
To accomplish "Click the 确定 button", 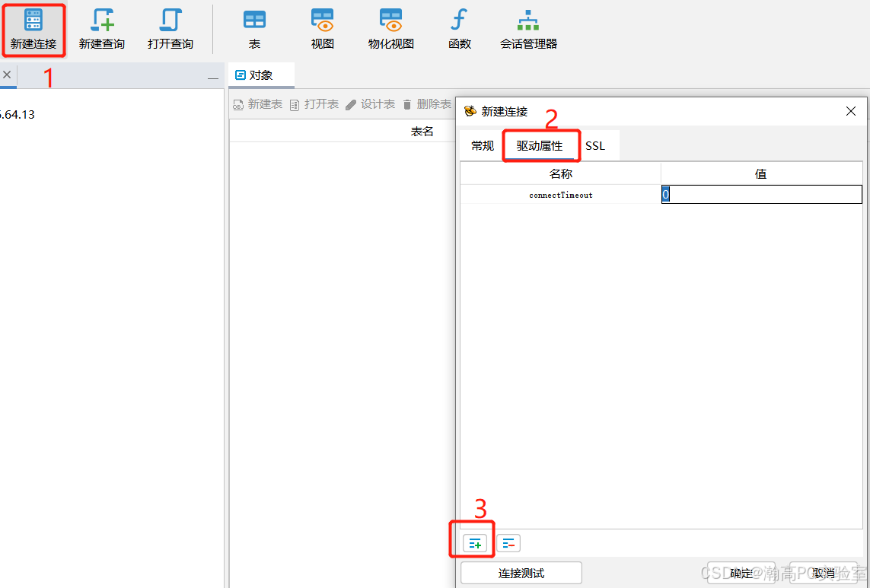I will (x=741, y=573).
